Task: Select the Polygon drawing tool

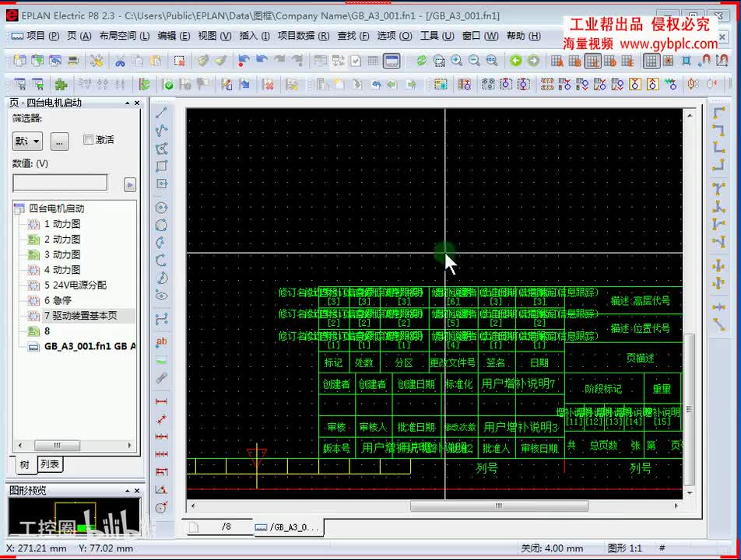Action: [x=161, y=149]
